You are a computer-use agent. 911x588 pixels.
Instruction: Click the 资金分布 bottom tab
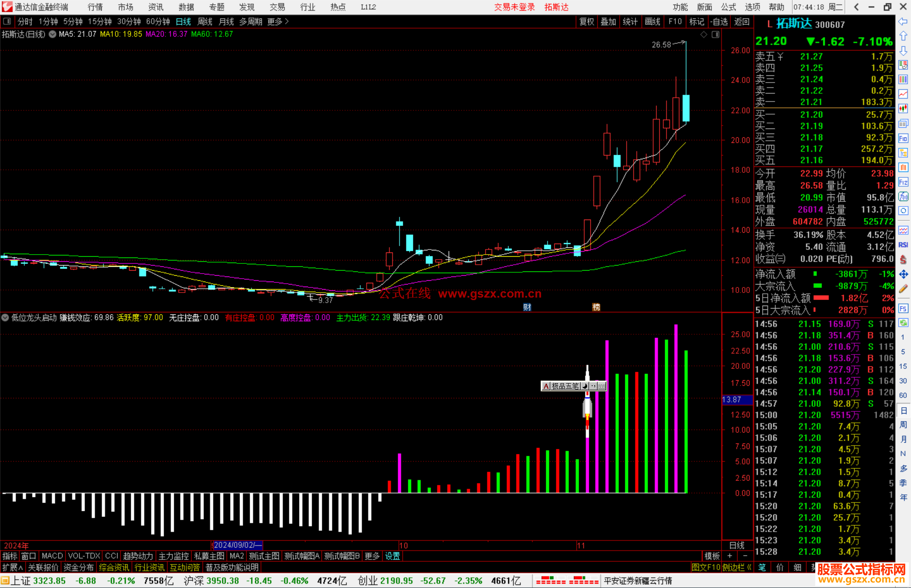pyautogui.click(x=78, y=567)
